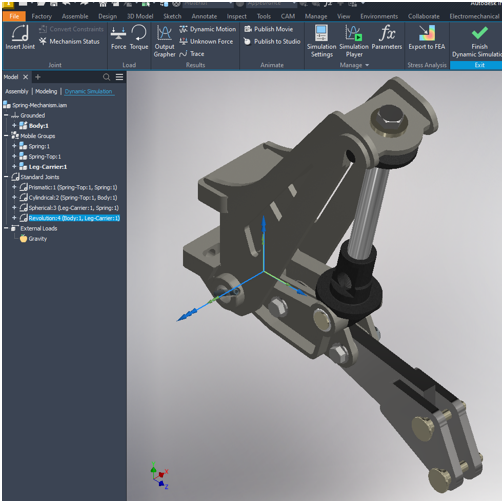The width and height of the screenshot is (502, 504).
Task: Select the Force load tool
Action: coord(118,37)
